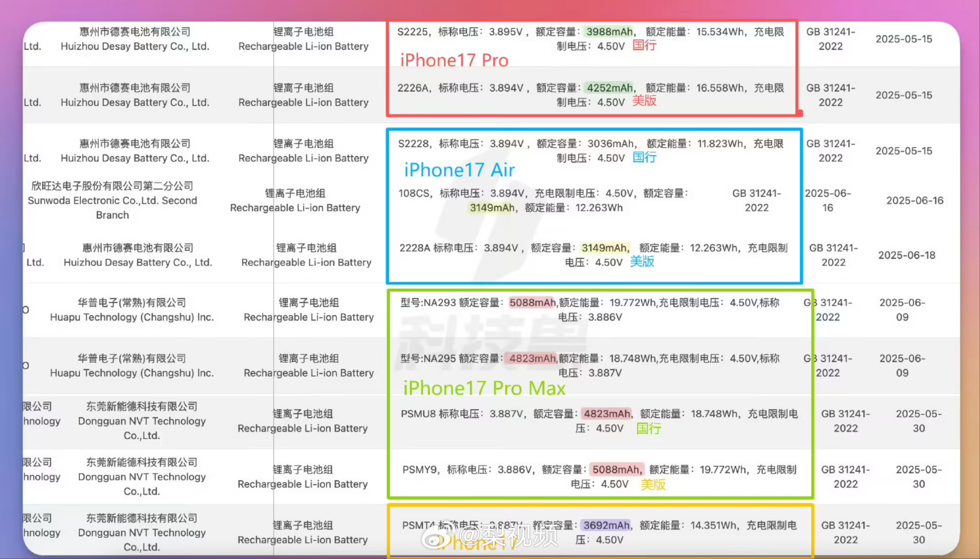Click GB 31241-2022 in the S2225 row
The height and width of the screenshot is (559, 980).
831,39
